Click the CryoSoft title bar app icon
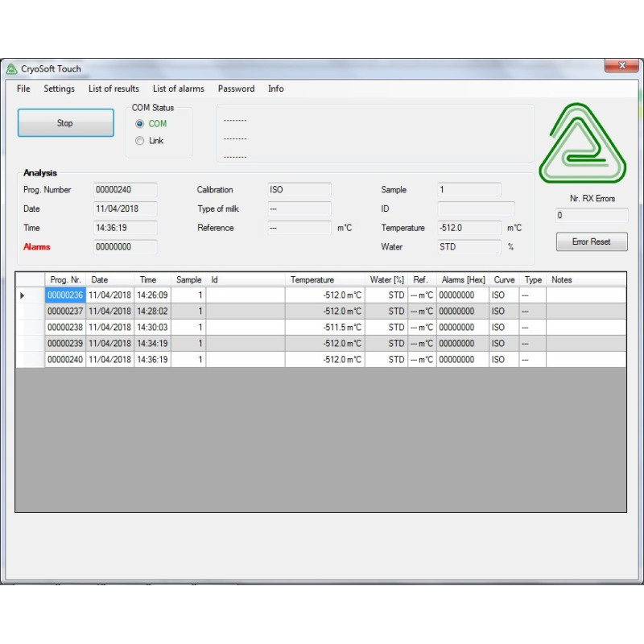Screen dimensions: 644x644 (x=11, y=68)
